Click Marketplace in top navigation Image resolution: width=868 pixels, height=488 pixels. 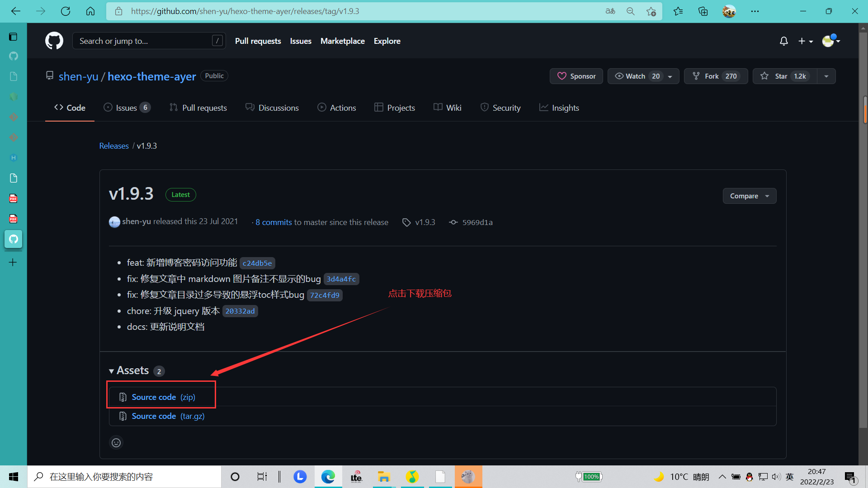coord(343,41)
